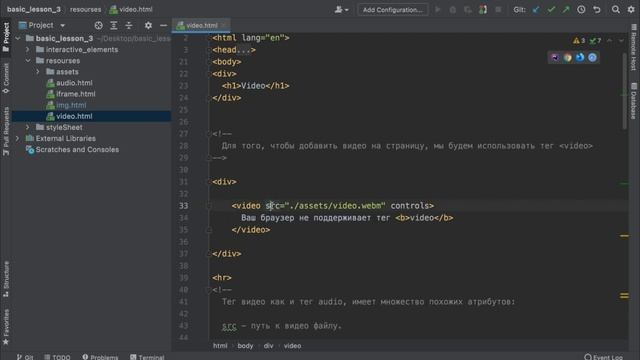Collapse the resourses folder

click(28, 60)
